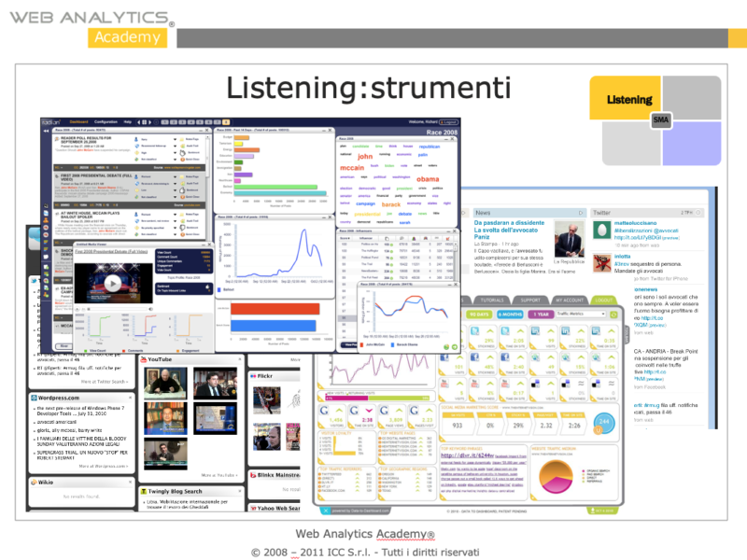Click the word 'obama' in the tag cloud
747x560 pixels.
428,179
